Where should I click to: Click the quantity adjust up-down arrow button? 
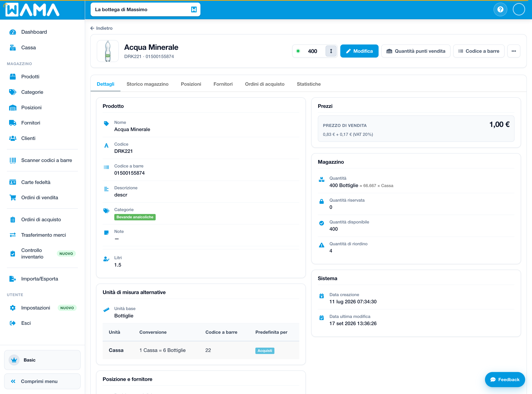tap(331, 51)
